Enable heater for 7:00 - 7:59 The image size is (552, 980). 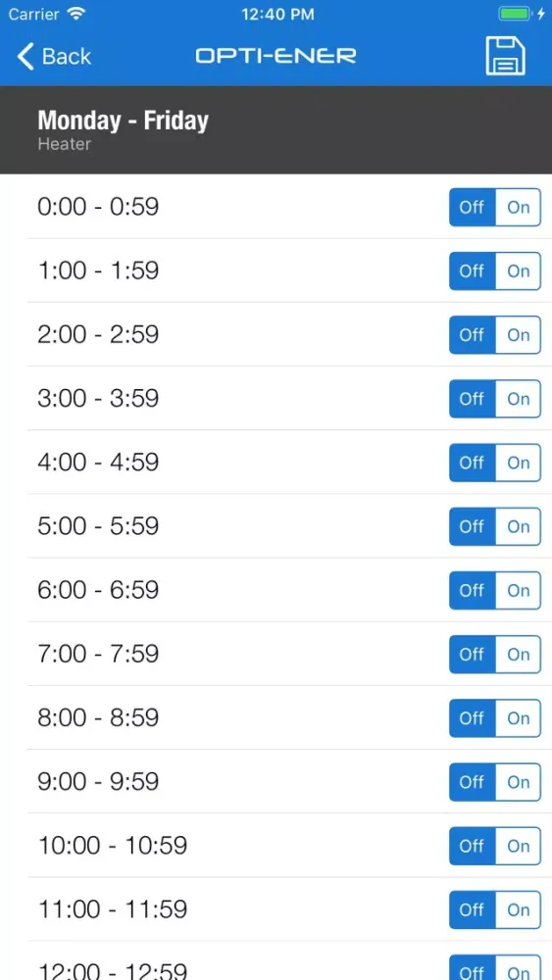[519, 654]
